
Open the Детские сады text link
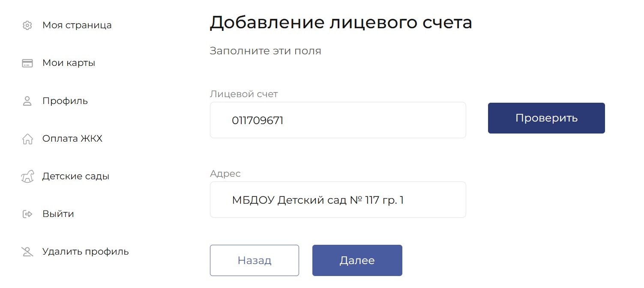coord(75,176)
